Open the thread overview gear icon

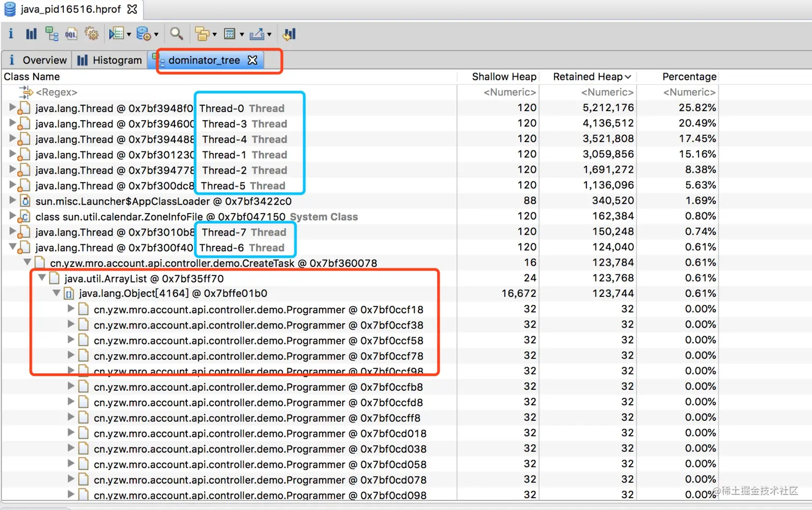point(92,34)
